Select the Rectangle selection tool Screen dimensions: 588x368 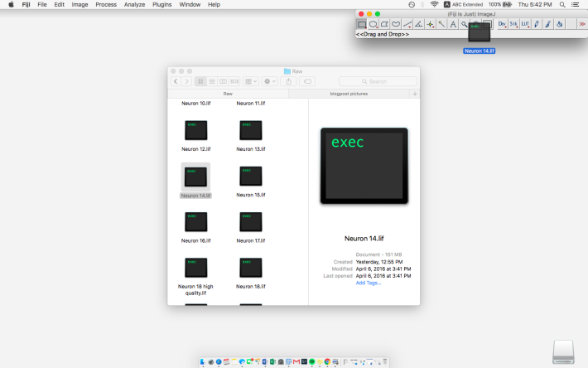click(x=362, y=24)
